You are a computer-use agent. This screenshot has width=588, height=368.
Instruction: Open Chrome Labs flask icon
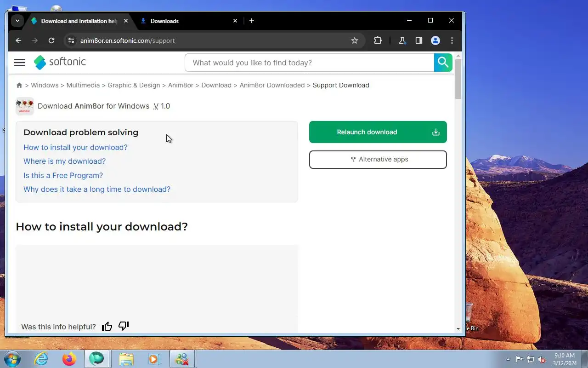tap(402, 40)
